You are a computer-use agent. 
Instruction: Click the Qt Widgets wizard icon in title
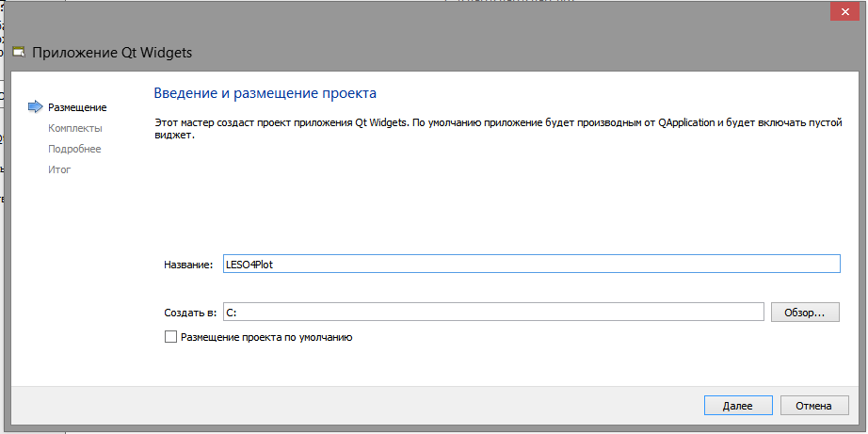[x=20, y=53]
